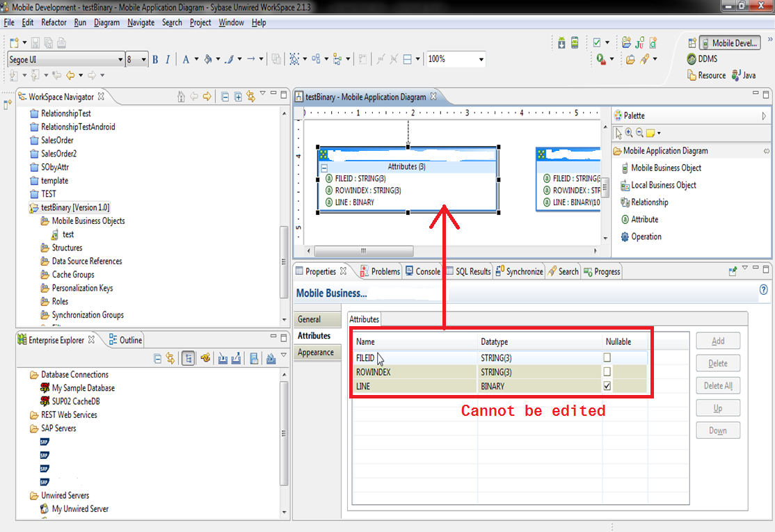This screenshot has width=775, height=532.
Task: Click the Print icon in the toolbar
Action: click(61, 43)
